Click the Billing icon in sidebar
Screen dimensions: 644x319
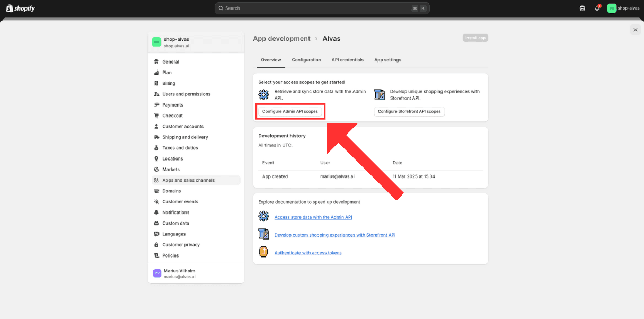point(156,83)
